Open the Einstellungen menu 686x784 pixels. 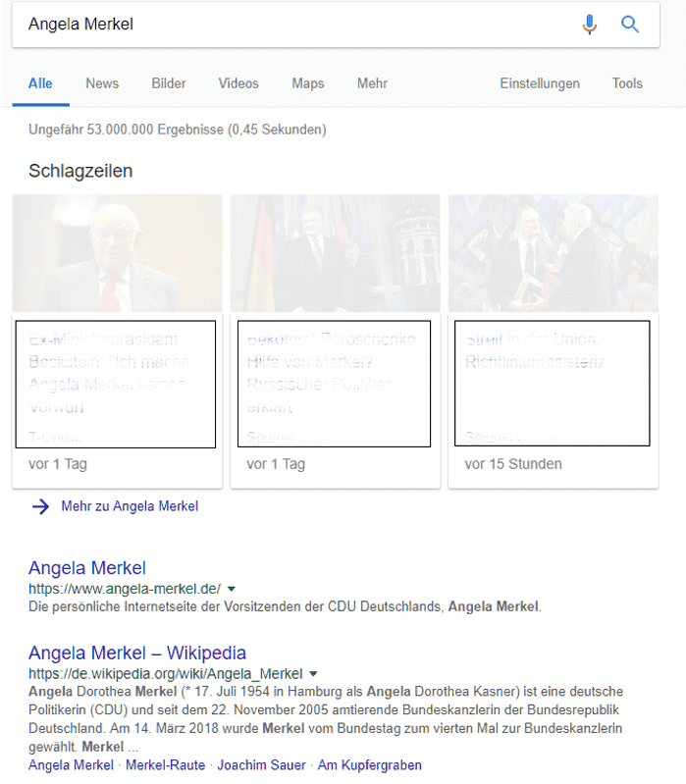pos(540,83)
